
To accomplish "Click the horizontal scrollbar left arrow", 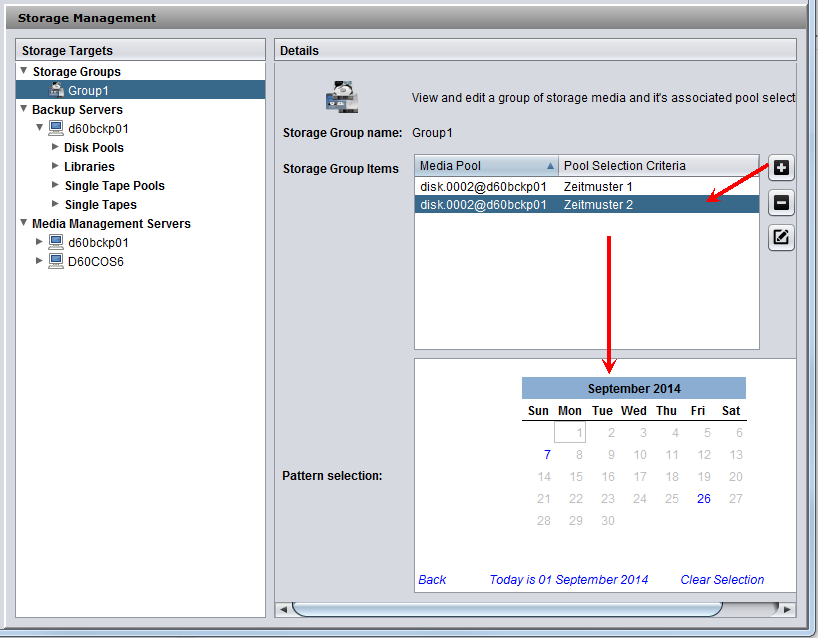I will [283, 609].
